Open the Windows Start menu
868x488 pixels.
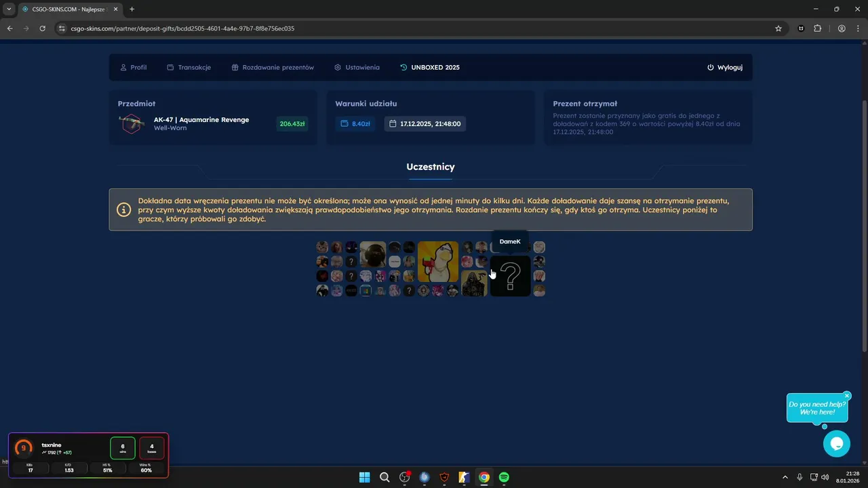click(x=365, y=477)
